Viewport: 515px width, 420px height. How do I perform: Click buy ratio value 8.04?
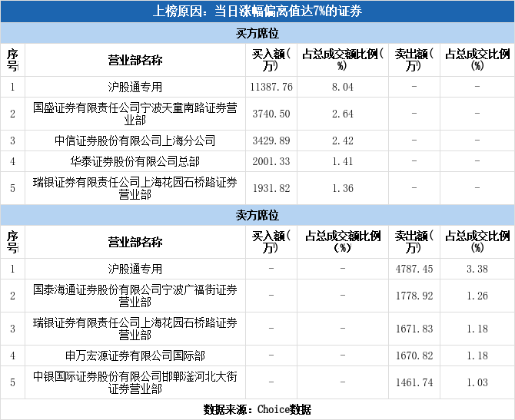click(343, 87)
